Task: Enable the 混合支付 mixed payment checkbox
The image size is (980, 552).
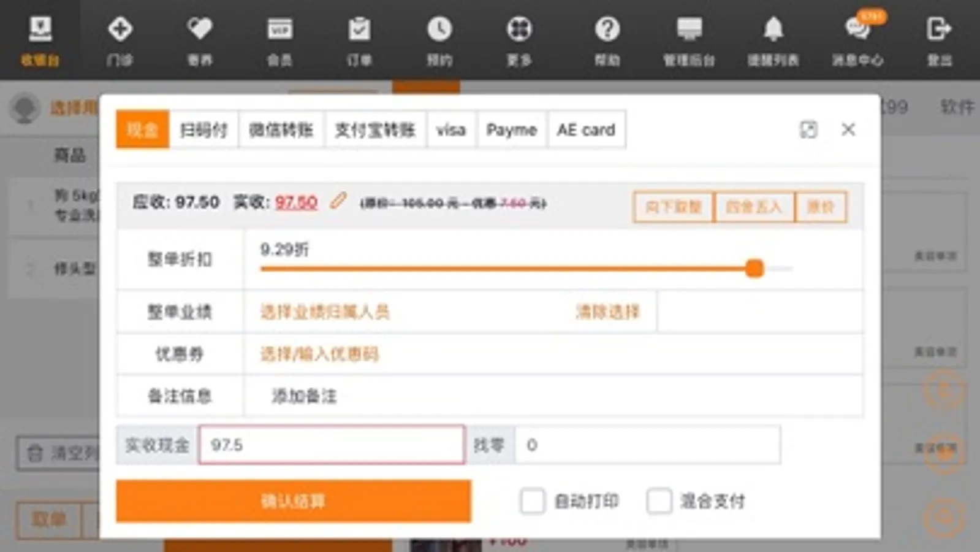Action: point(659,501)
